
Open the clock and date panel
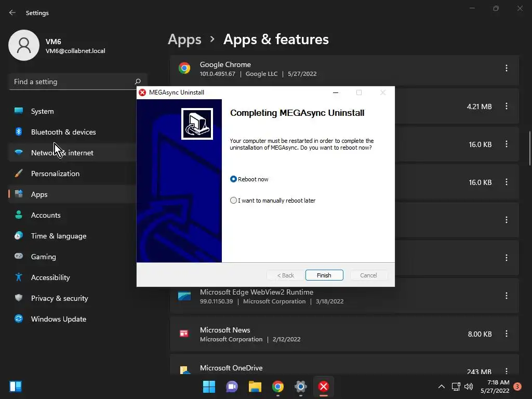tap(495, 387)
